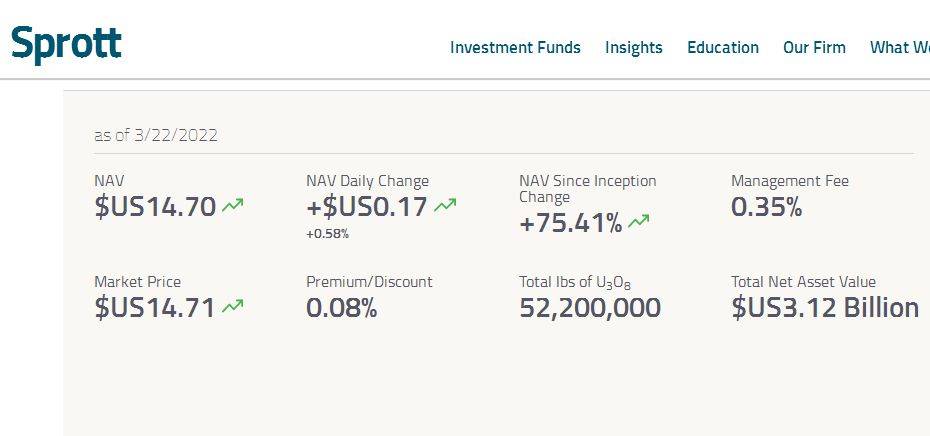Select the +0.58% daily percent change
Viewport: 930px width, 436px height.
point(327,234)
